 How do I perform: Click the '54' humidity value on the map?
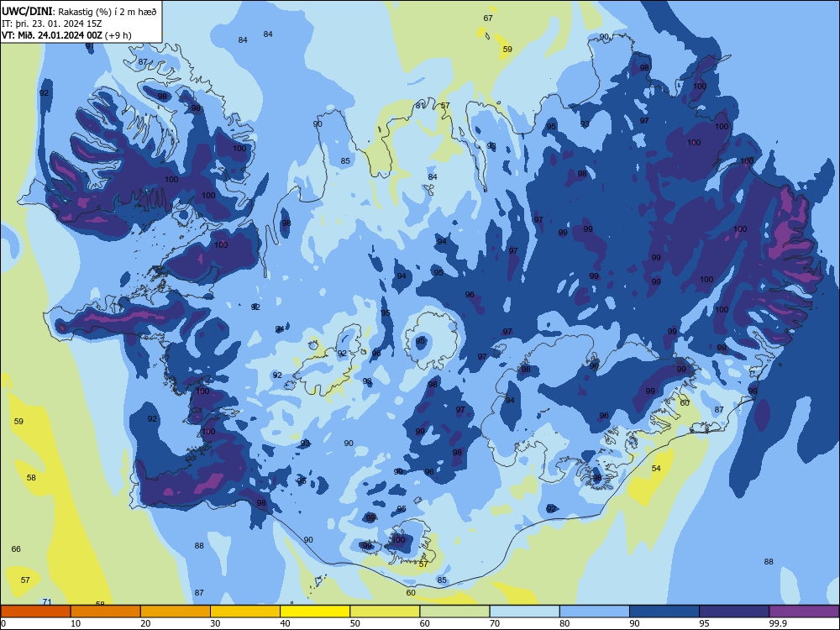(656, 469)
